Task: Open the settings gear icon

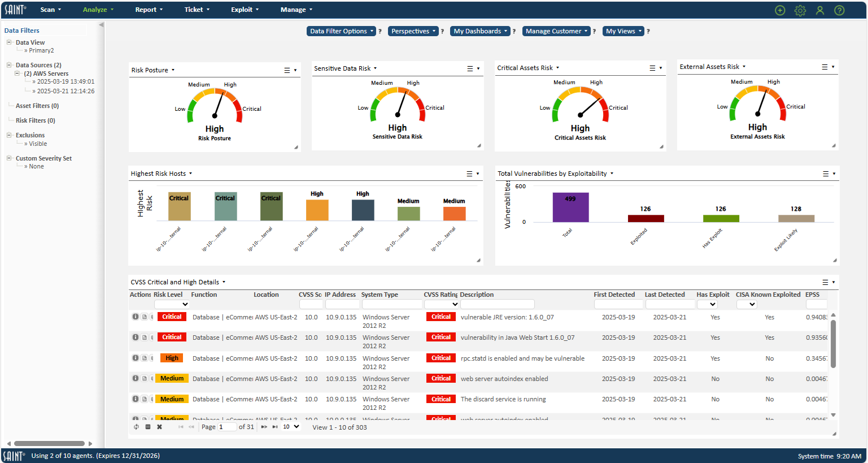Action: (800, 10)
